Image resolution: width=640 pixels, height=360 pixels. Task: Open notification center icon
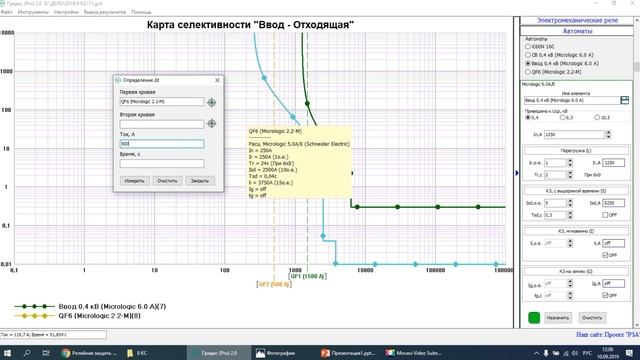tap(629, 353)
